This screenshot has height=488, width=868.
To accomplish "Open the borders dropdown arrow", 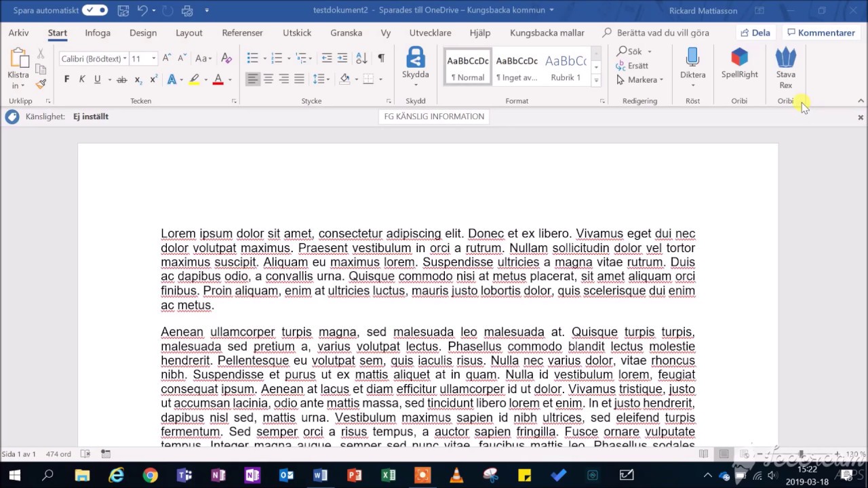I will pos(379,80).
